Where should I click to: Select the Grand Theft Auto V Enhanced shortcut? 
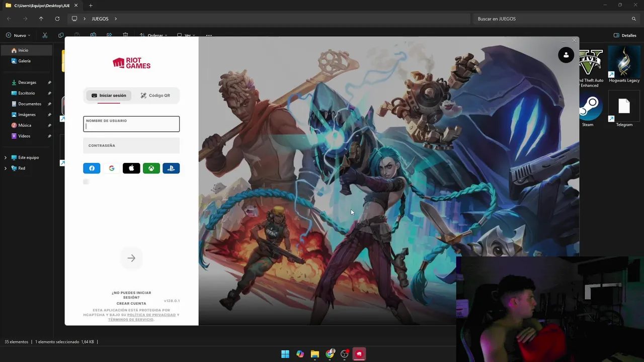[x=590, y=68]
